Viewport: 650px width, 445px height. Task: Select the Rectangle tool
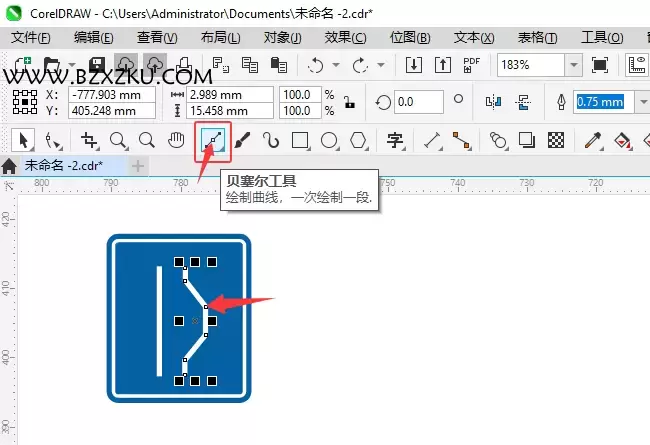(x=300, y=140)
